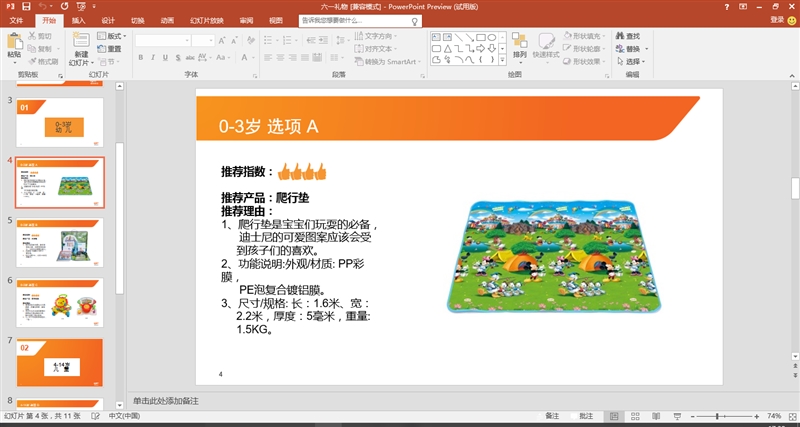Toggle Underline formatting
This screenshot has height=427, width=800.
coord(165,58)
